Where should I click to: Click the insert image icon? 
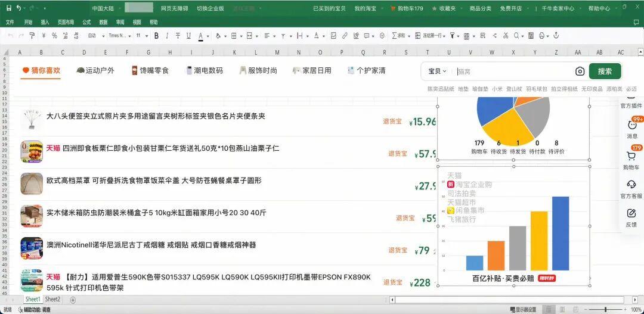[x=333, y=36]
